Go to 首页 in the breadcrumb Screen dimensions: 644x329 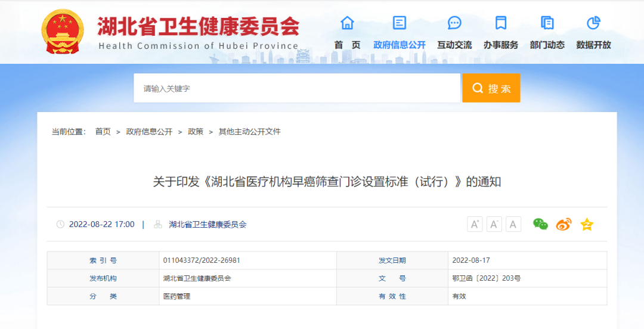[103, 132]
